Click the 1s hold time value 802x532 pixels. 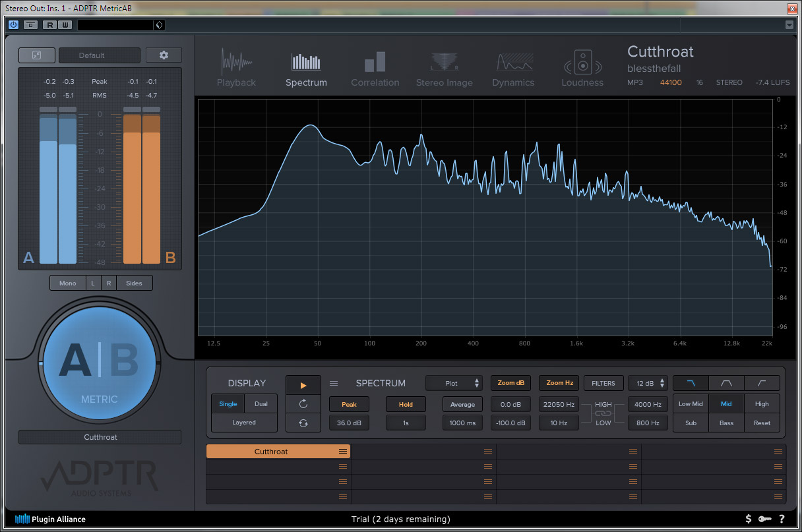pyautogui.click(x=406, y=423)
